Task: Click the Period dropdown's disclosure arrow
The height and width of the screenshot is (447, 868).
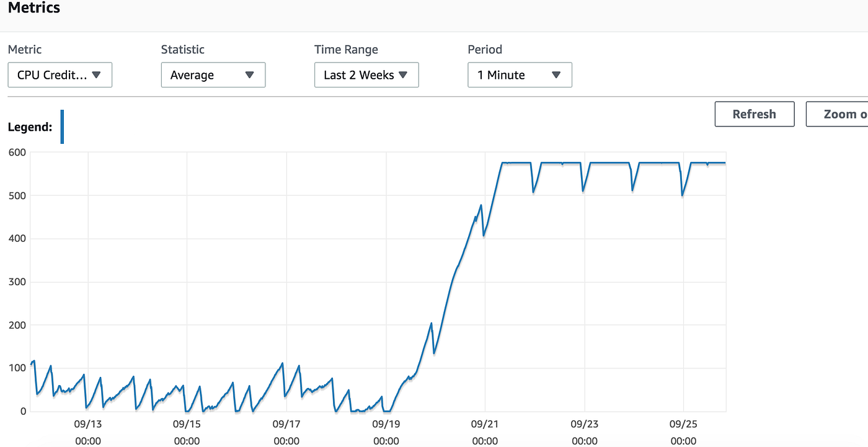Action: (x=557, y=74)
